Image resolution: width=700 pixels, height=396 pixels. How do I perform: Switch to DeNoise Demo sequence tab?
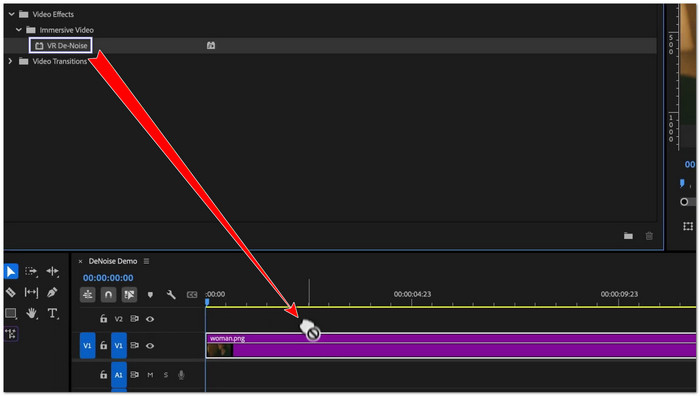[x=113, y=261]
